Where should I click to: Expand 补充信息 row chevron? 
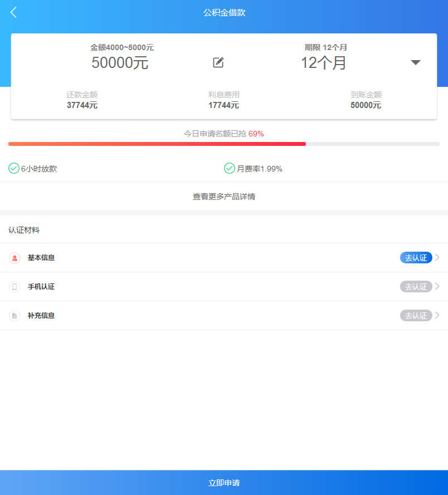tap(437, 315)
